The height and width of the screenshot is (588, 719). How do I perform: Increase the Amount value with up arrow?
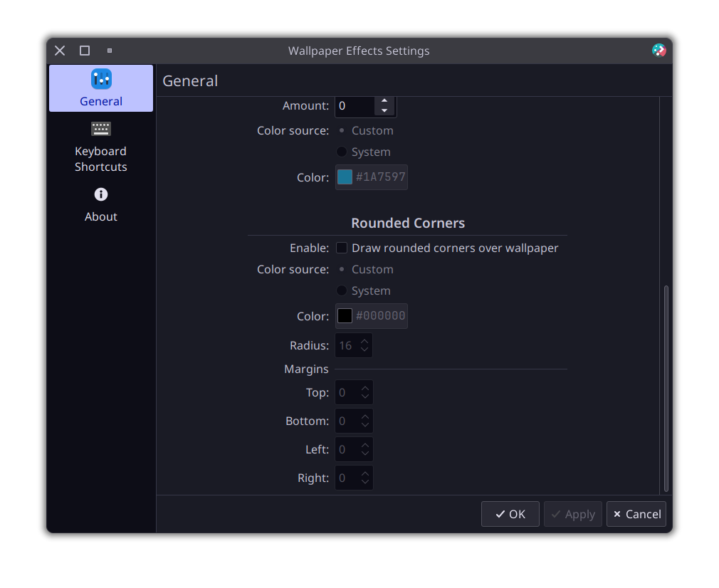pos(384,100)
